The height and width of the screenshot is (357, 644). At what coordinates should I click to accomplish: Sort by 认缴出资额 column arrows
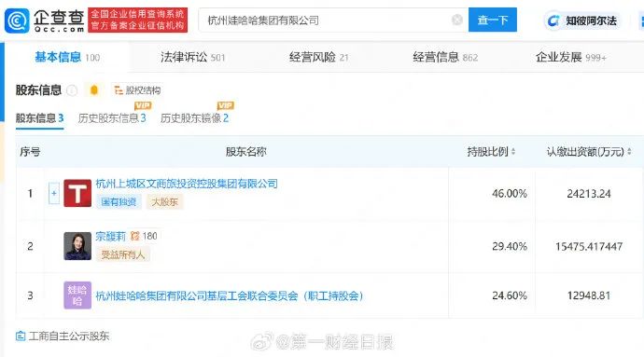click(x=629, y=152)
